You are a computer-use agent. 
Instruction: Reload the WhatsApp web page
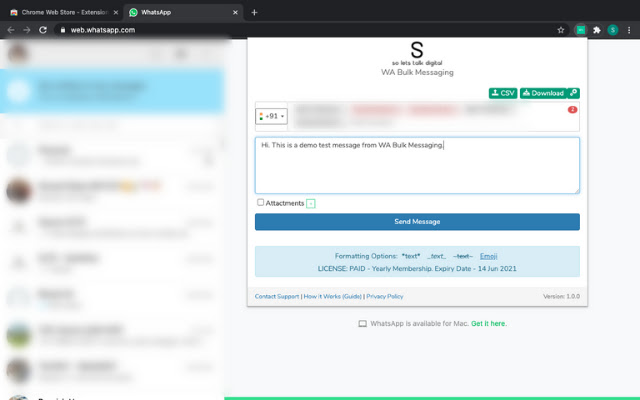[43, 30]
